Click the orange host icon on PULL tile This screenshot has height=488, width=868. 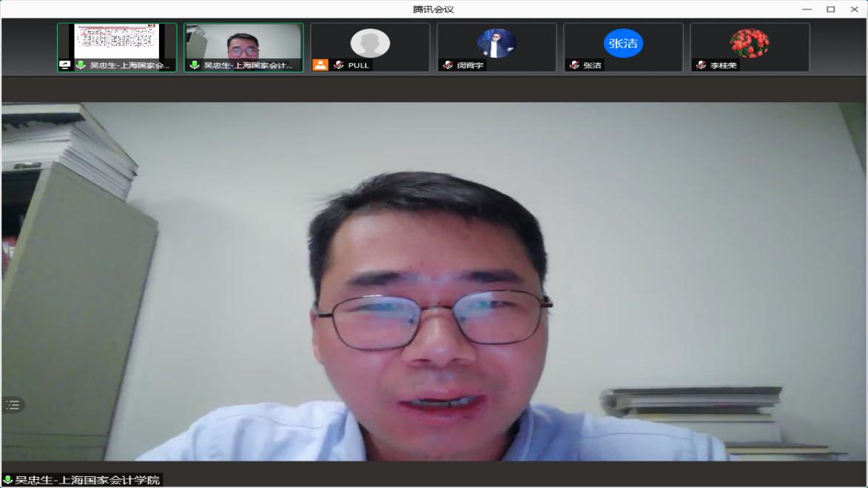[x=320, y=65]
